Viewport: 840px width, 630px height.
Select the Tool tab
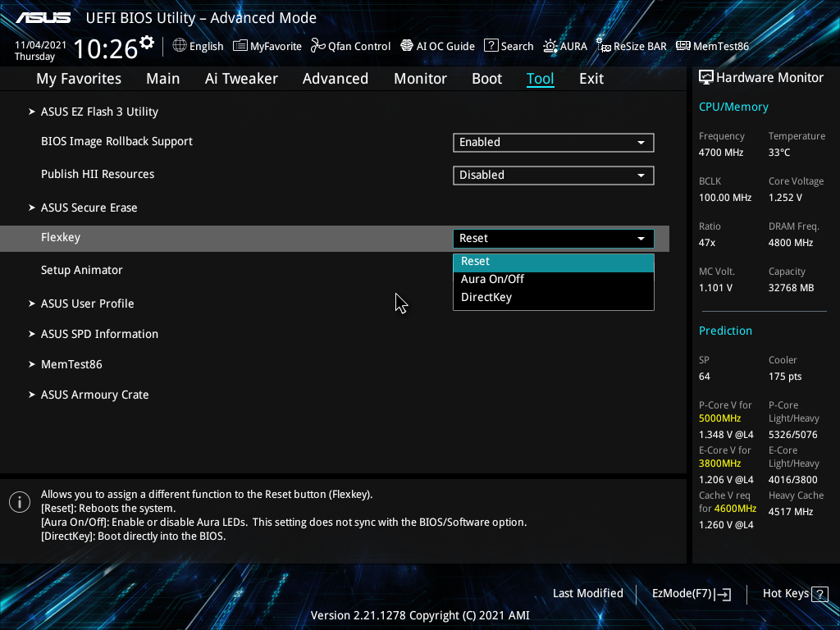(540, 79)
